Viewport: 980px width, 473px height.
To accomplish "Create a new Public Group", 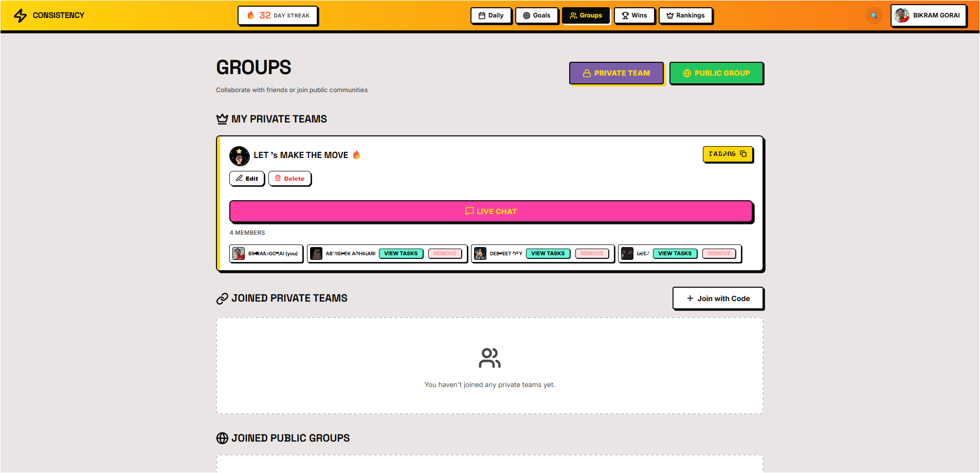I will 716,73.
